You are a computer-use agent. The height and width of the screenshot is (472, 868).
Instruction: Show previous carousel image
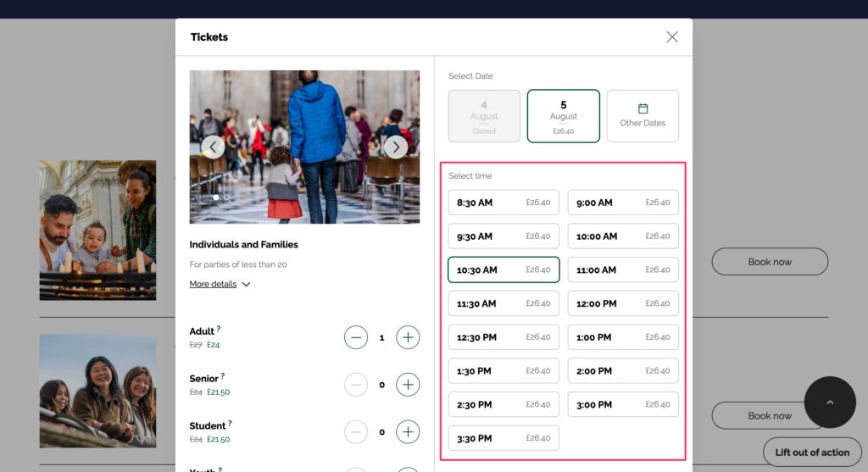point(213,147)
